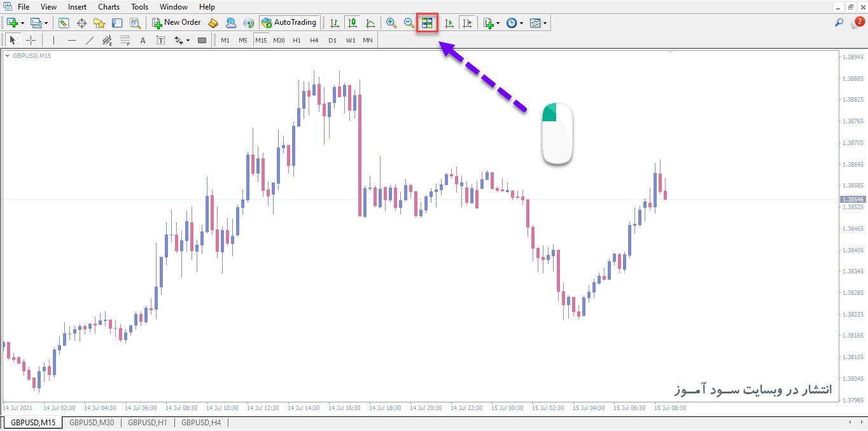
Task: Select the Draw Vertical Line tool
Action: [x=53, y=39]
